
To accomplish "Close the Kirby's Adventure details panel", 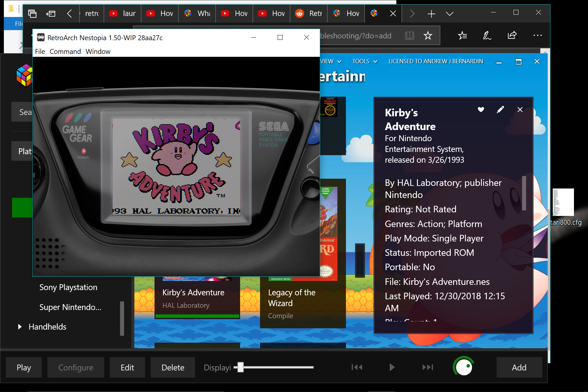I will click(520, 109).
